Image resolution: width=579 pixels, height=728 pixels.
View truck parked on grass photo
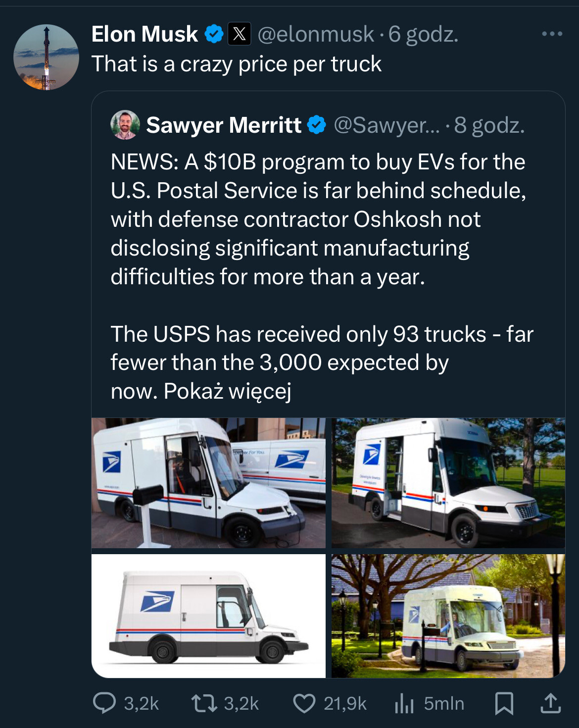coord(448,483)
